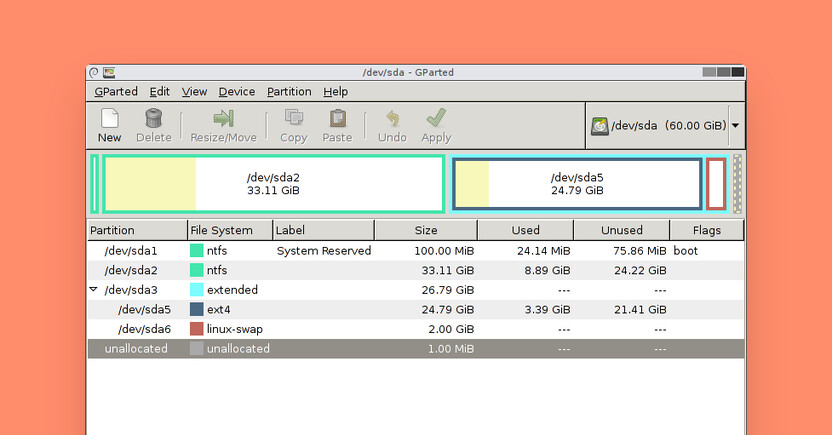
Task: Open the Partition menu
Action: pyautogui.click(x=289, y=92)
